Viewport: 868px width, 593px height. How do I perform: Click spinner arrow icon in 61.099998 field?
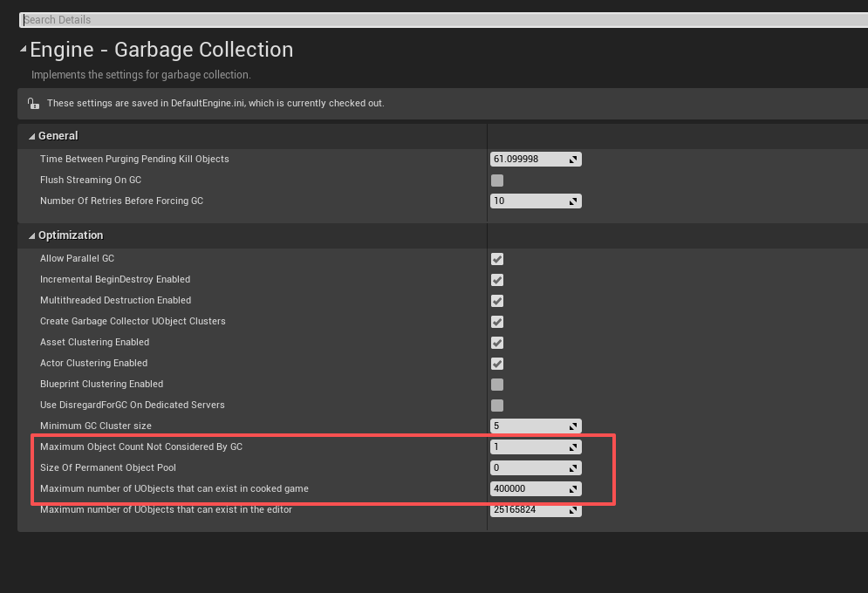tap(573, 160)
